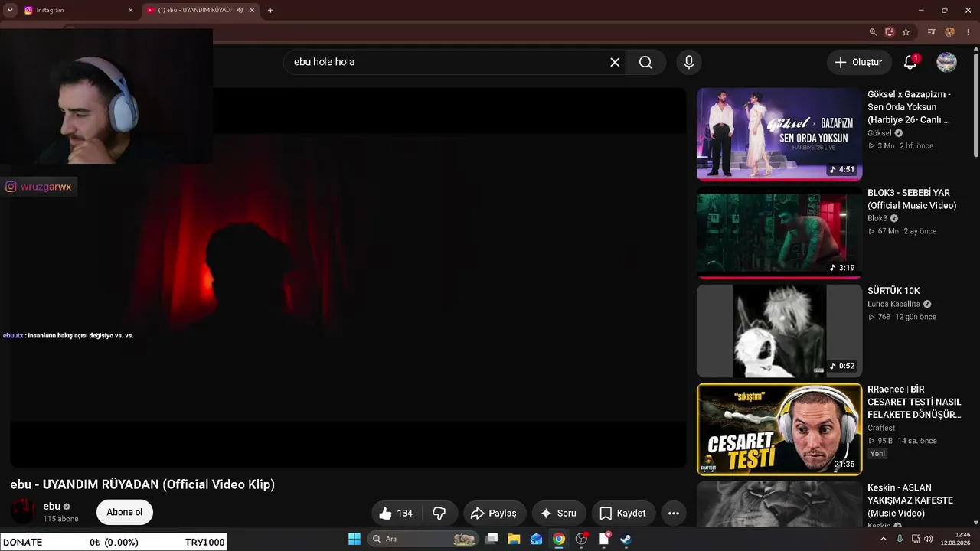Close the Instagram tab
The image size is (980, 551).
pyautogui.click(x=130, y=10)
